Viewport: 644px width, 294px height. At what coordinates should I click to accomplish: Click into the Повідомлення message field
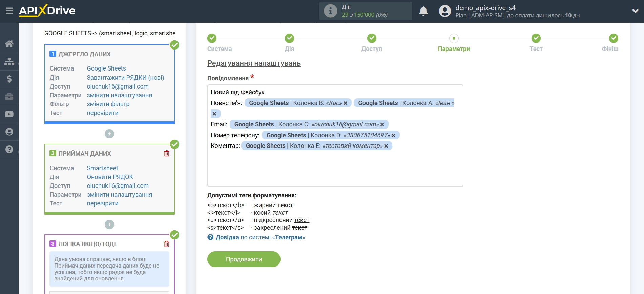point(335,136)
